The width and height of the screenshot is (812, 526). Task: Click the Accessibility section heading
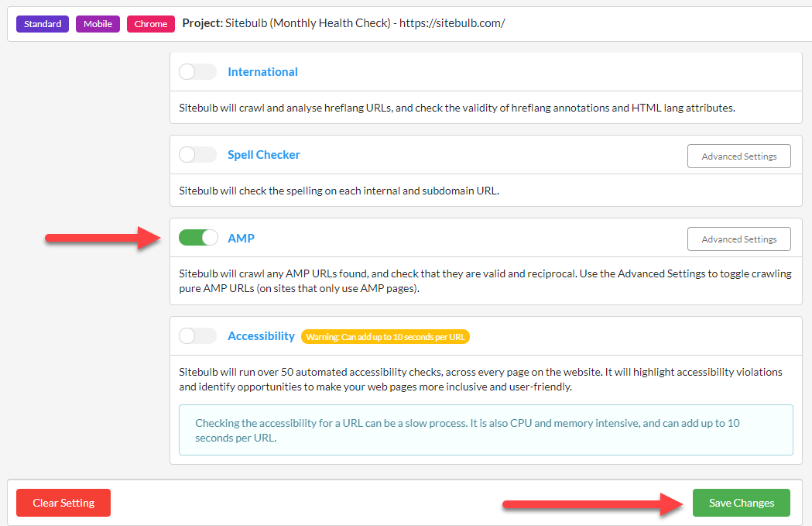261,336
